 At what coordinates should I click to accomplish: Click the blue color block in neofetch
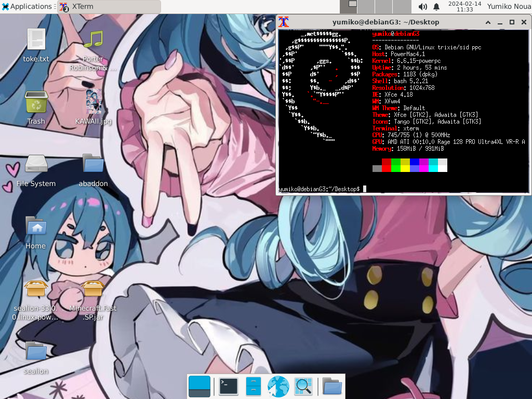tap(415, 165)
